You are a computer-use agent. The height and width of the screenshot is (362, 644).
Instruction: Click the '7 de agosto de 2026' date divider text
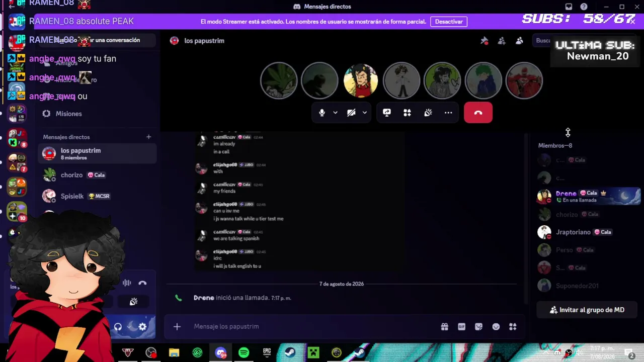pyautogui.click(x=342, y=284)
